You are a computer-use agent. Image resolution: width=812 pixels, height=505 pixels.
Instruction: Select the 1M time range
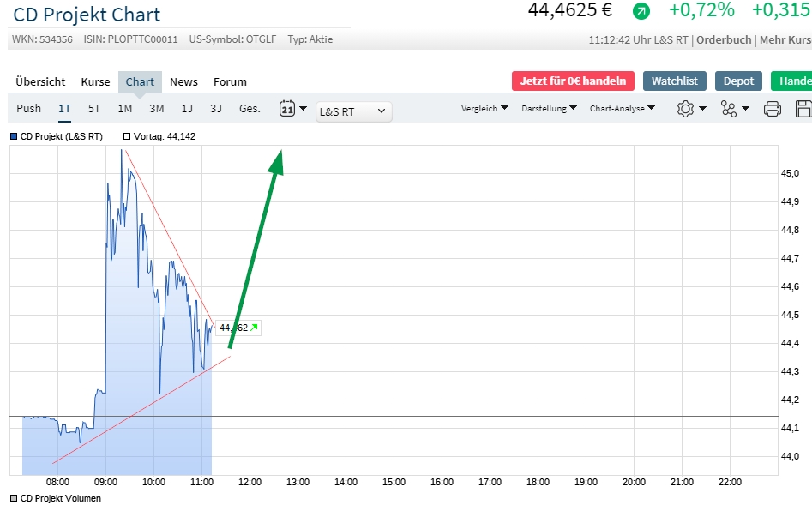[x=125, y=108]
